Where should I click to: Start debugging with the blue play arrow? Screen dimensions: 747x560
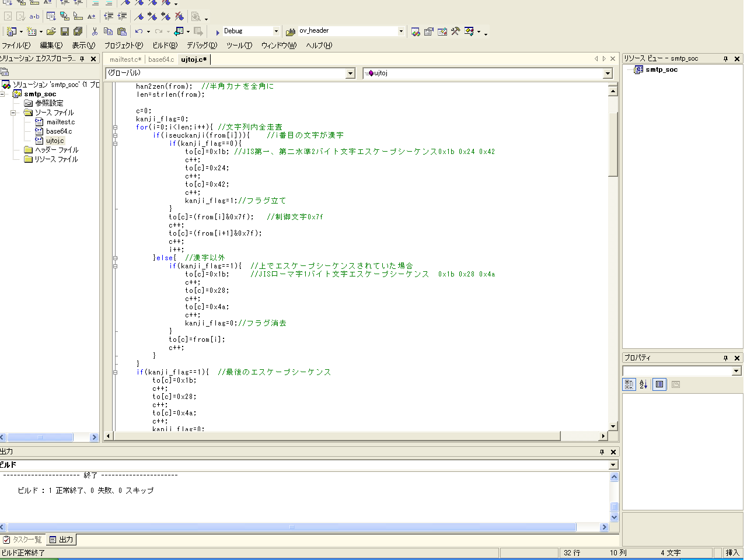(218, 32)
